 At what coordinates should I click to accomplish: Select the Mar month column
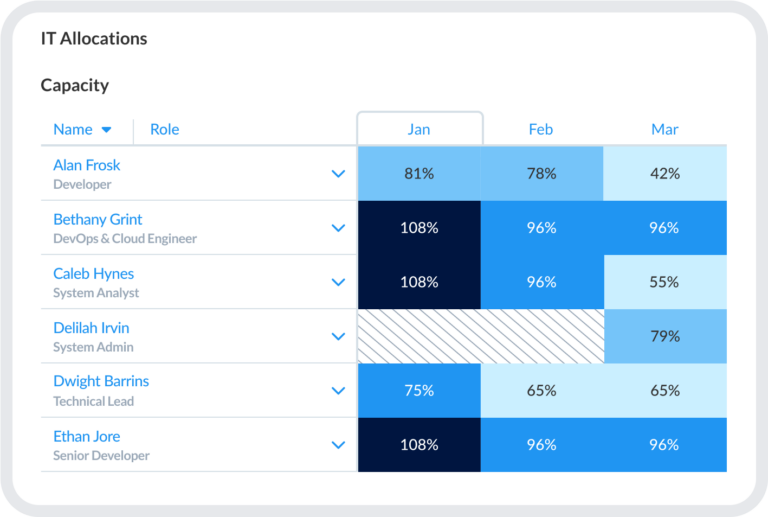pos(665,129)
